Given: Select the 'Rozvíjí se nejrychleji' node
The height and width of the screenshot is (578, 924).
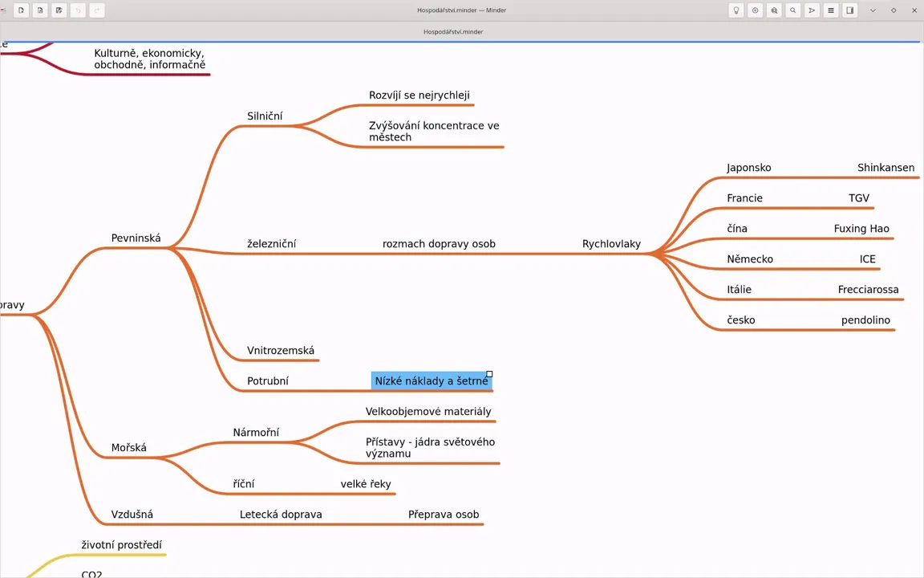Looking at the screenshot, I should pyautogui.click(x=419, y=96).
